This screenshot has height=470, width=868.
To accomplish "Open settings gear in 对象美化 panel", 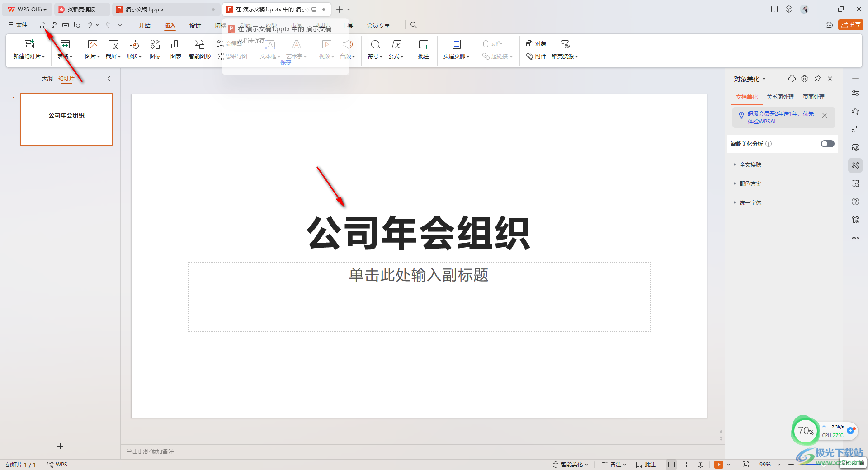I will [804, 79].
